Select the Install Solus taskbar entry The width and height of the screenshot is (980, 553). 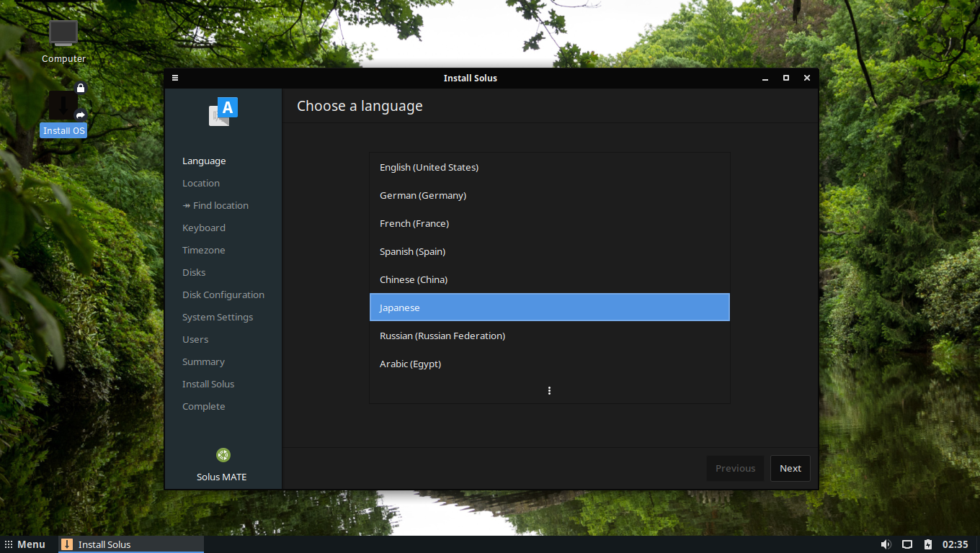(131, 544)
